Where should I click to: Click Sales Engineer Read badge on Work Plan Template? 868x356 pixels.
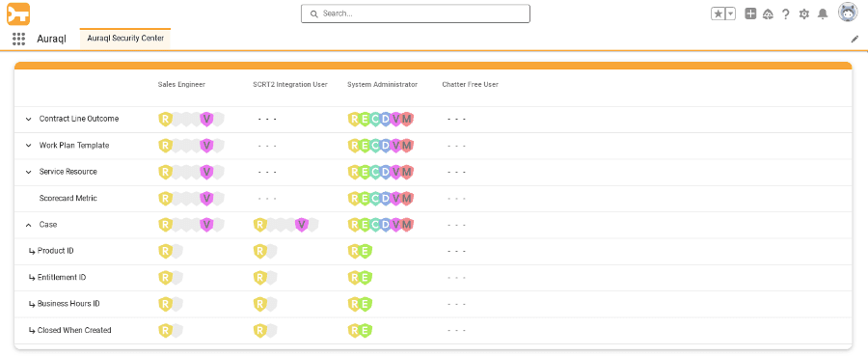point(165,145)
